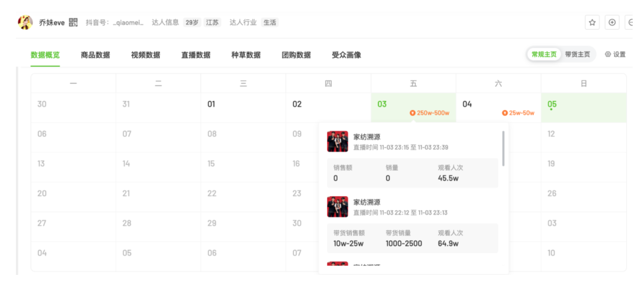Click the 家纺溯源 title at 23:15
The width and height of the screenshot is (644, 284).
click(367, 137)
